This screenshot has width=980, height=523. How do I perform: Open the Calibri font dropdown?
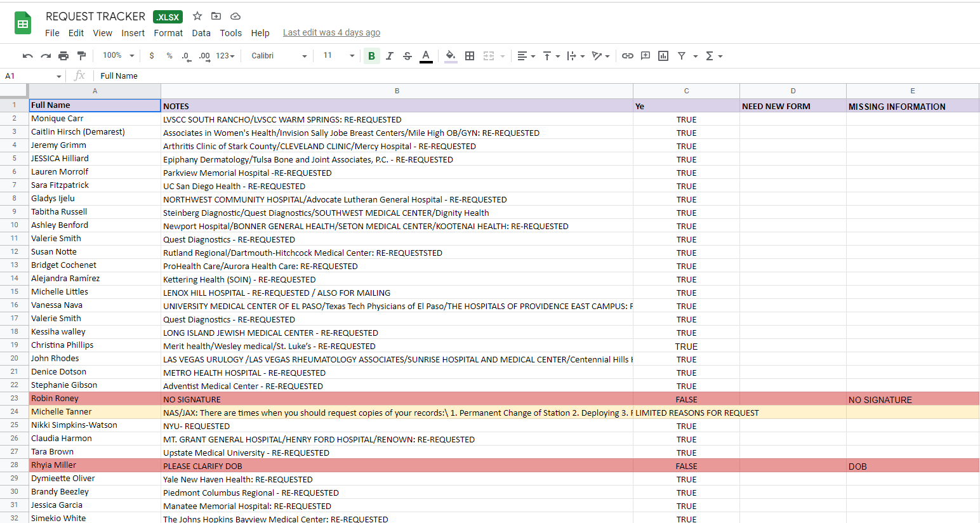coord(279,56)
